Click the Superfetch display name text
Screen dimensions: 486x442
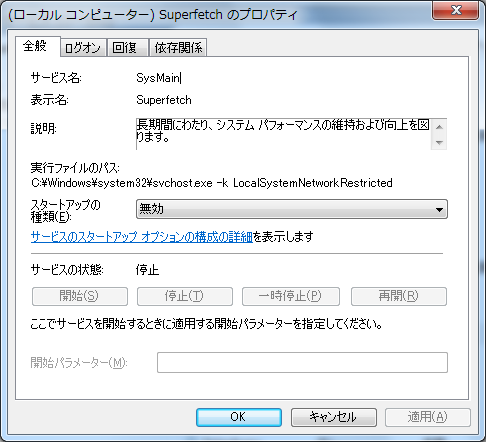[164, 100]
